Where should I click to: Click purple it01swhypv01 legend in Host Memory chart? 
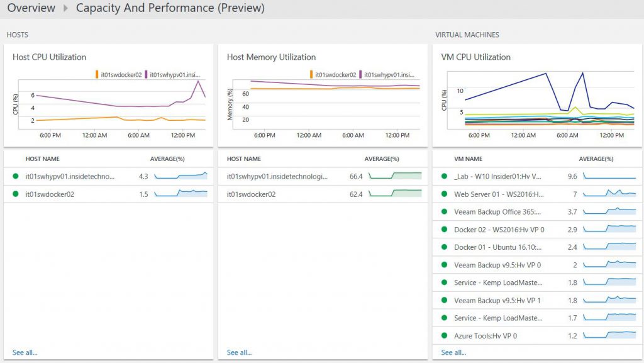(387, 75)
